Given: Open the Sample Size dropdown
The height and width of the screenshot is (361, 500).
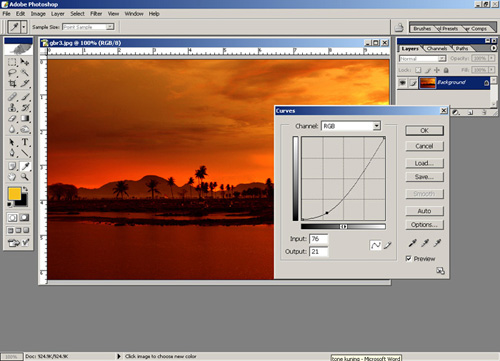Looking at the screenshot, I should [88, 27].
